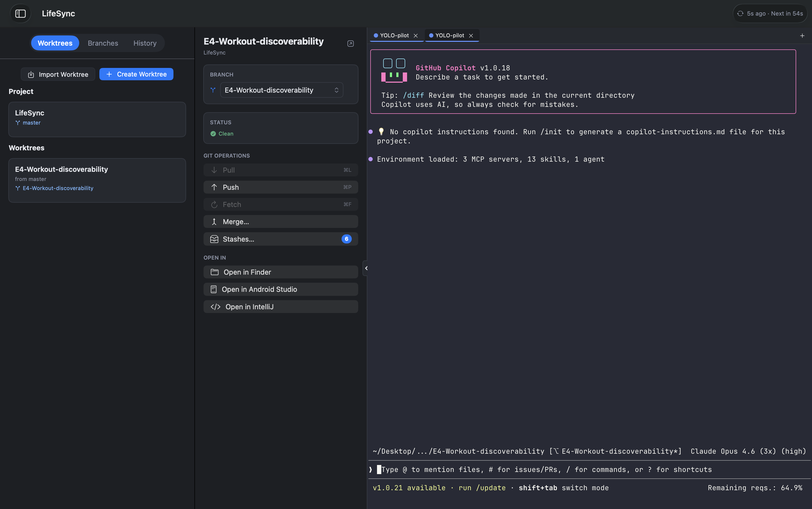Image resolution: width=812 pixels, height=509 pixels.
Task: Click the Android Studio device icon
Action: (213, 289)
